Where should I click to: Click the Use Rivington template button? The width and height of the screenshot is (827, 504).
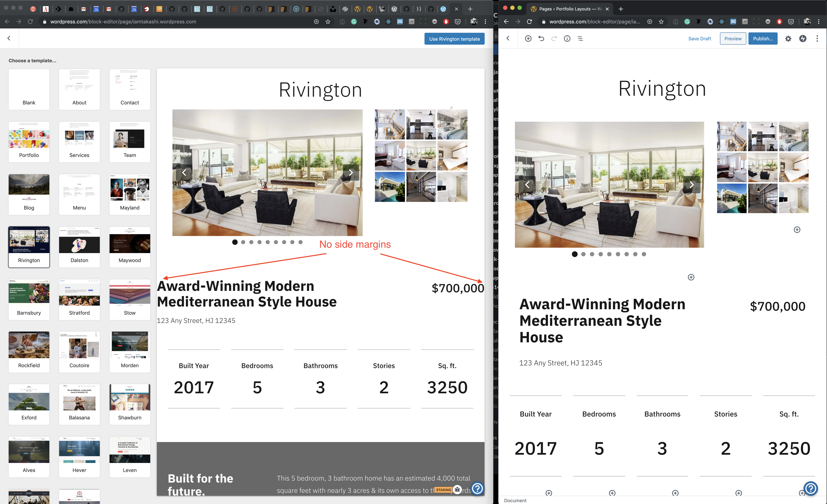coord(454,39)
